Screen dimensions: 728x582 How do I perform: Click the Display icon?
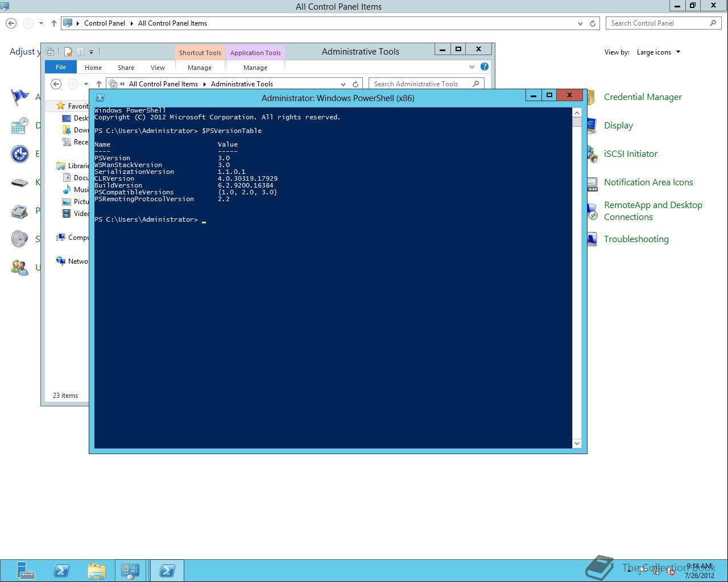(x=591, y=126)
